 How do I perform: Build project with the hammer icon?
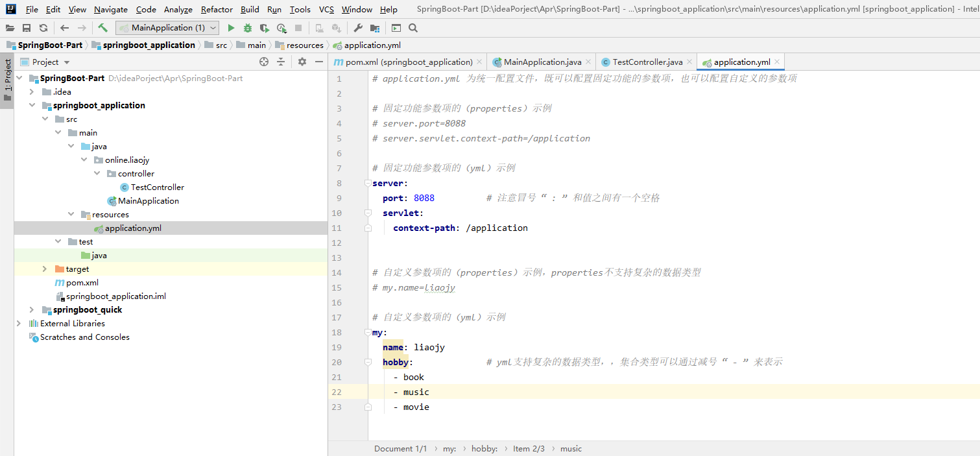[102, 28]
